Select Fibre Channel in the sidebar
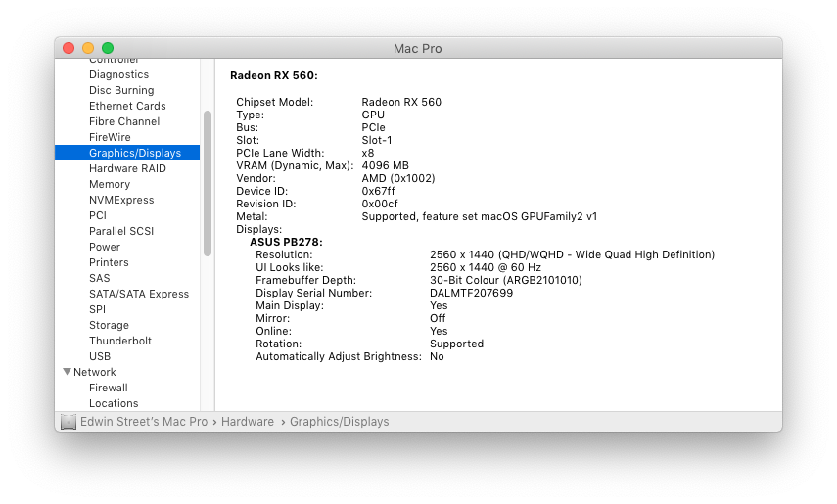The image size is (837, 504). point(124,121)
